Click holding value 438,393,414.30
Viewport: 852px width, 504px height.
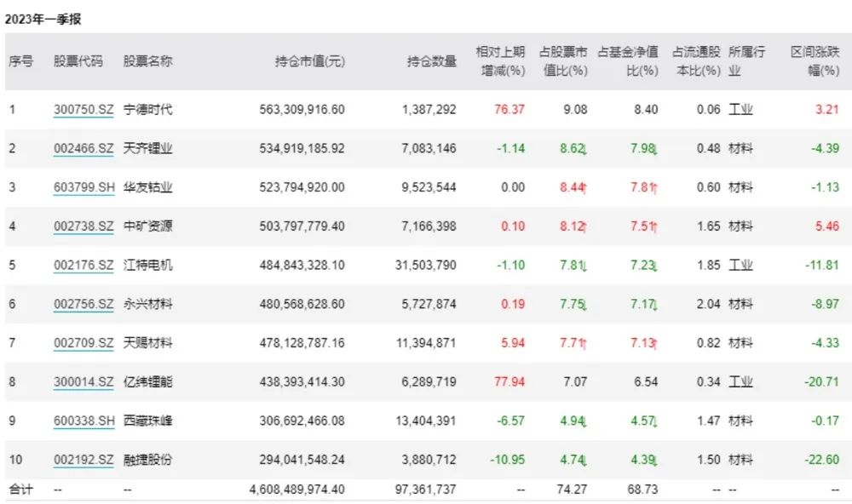tap(302, 381)
